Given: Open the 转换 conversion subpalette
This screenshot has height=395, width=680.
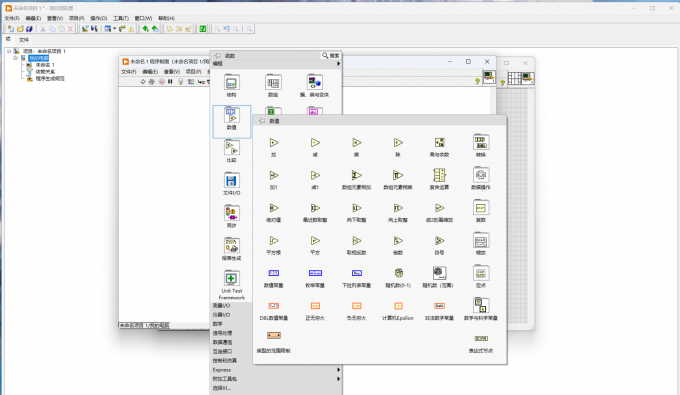Looking at the screenshot, I should coord(481,142).
